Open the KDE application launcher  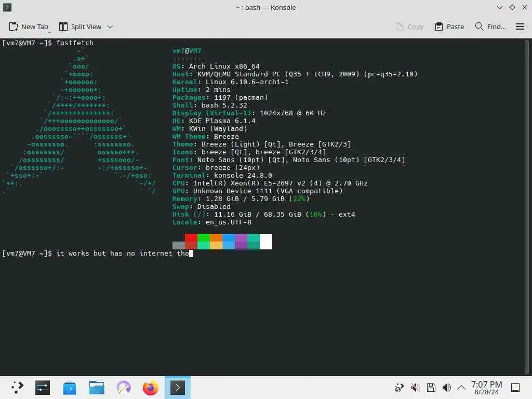(x=17, y=388)
